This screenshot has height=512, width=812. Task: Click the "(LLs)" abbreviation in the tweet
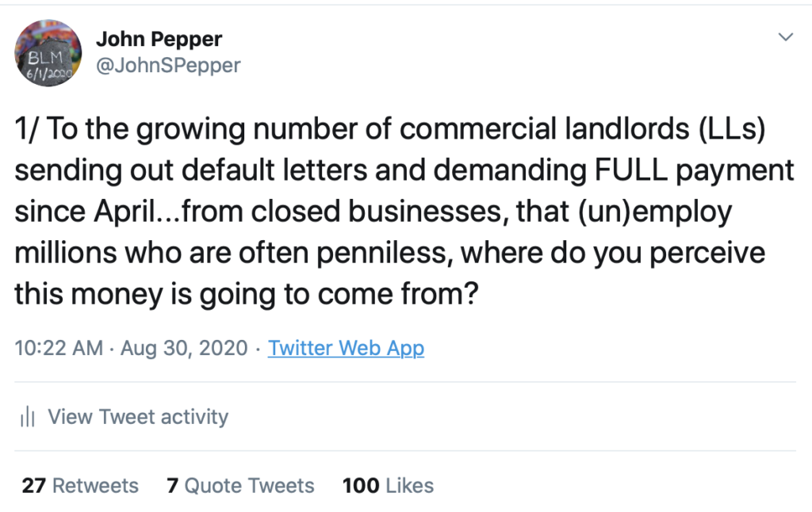click(732, 128)
